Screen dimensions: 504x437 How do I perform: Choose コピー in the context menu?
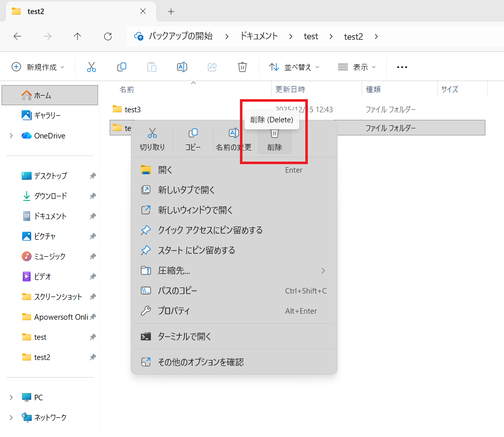point(193,139)
